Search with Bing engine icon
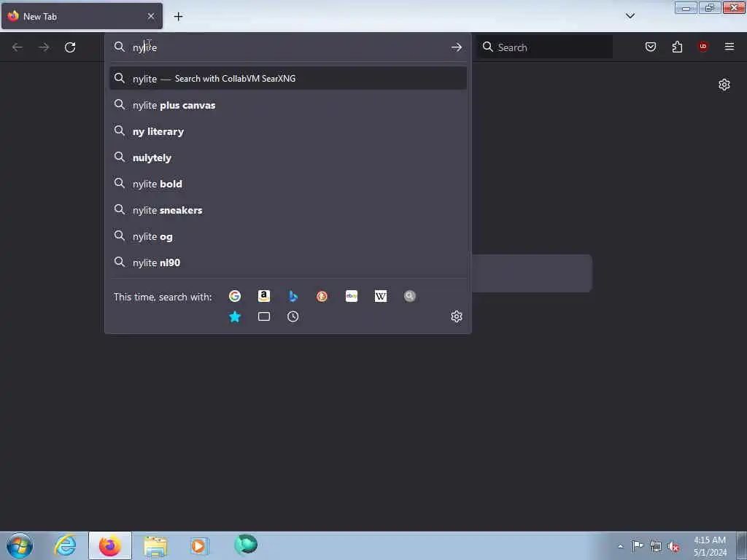 click(x=293, y=296)
